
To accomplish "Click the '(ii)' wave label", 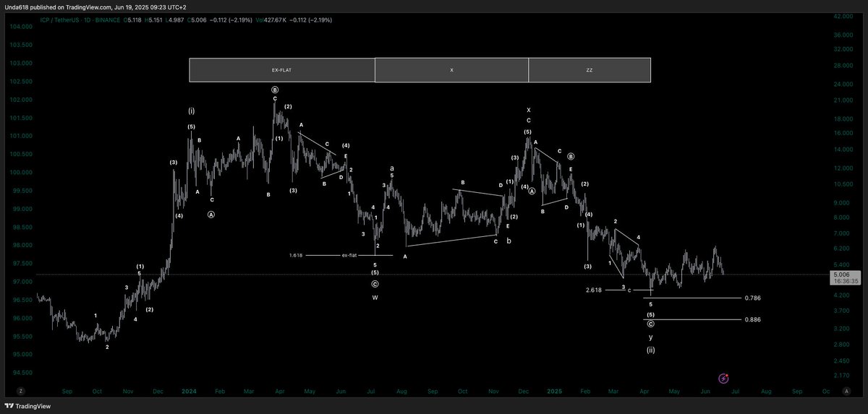I will (x=651, y=350).
